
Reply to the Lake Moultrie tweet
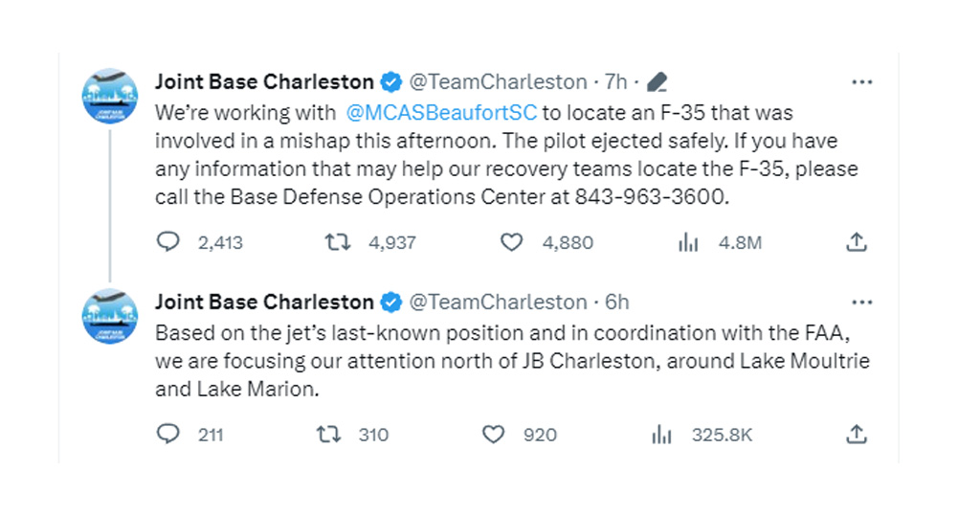[168, 435]
